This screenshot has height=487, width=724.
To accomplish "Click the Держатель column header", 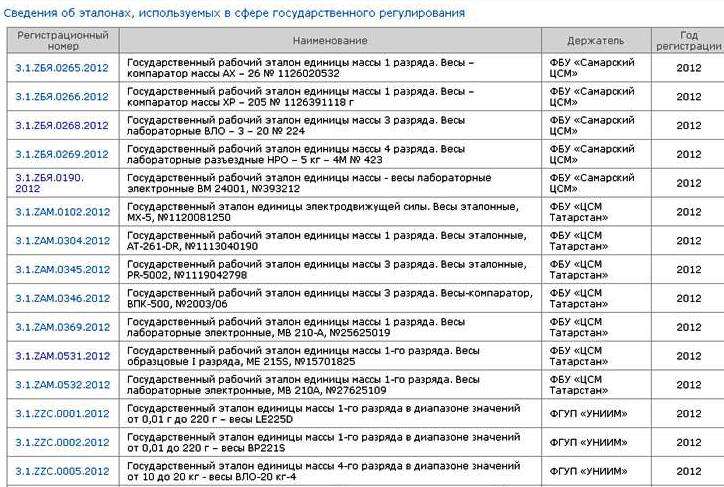I will (595, 40).
